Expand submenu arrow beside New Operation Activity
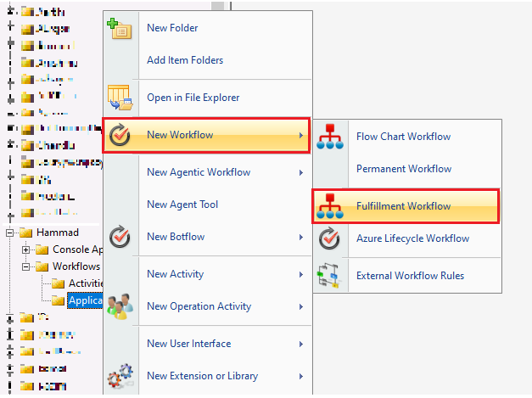This screenshot has width=532, height=398. (x=301, y=306)
